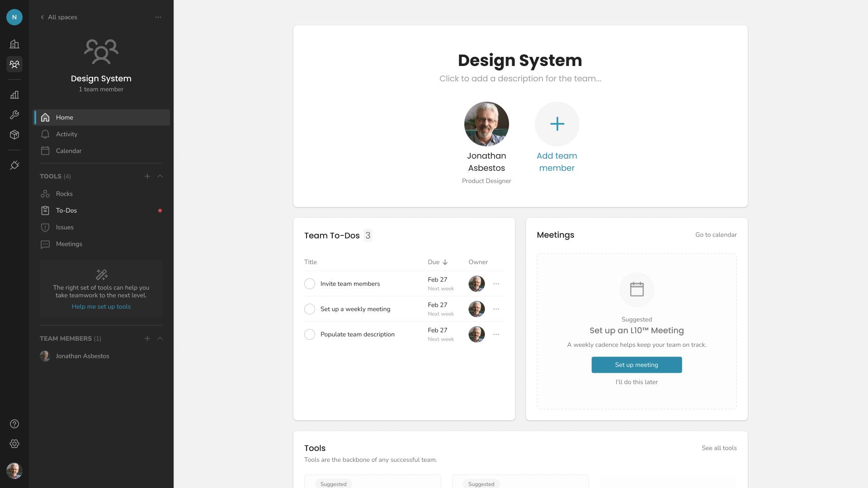Open options menu for 'Invite team members' row
The height and width of the screenshot is (488, 868).
pyautogui.click(x=496, y=284)
